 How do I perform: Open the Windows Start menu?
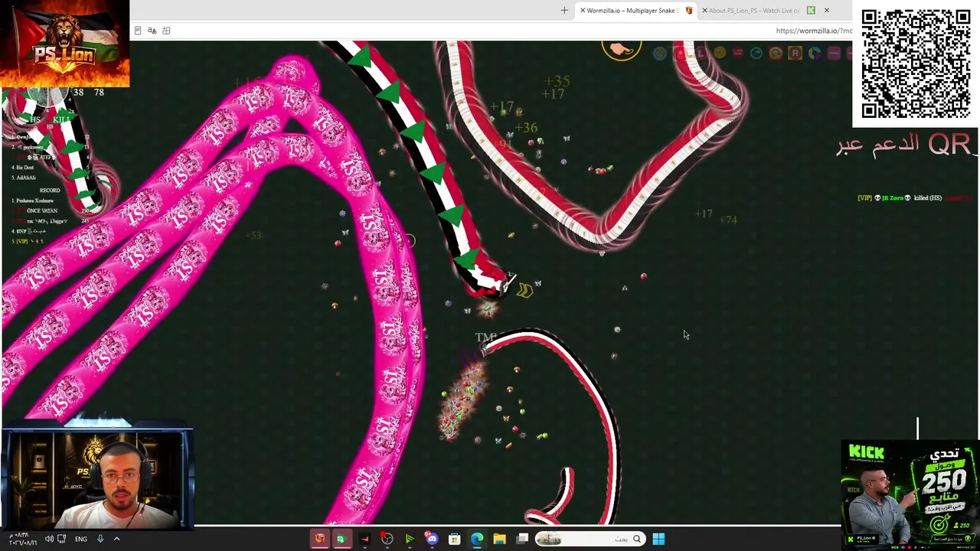[658, 539]
